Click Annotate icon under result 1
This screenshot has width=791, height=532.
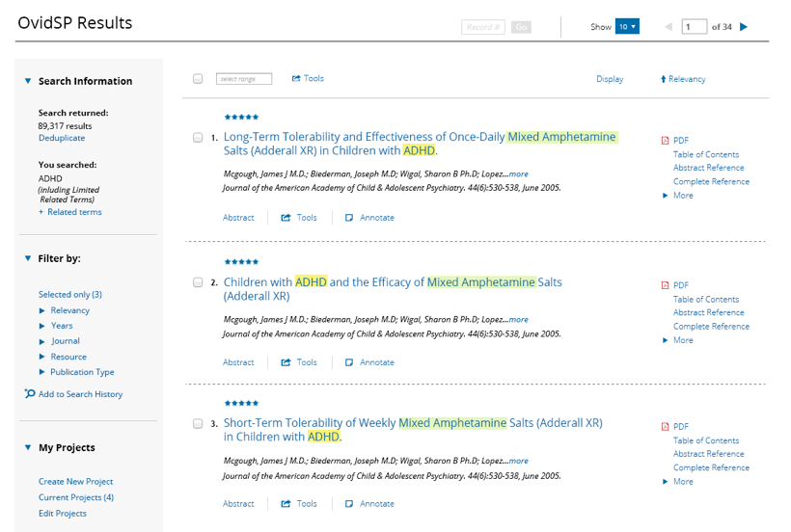[350, 218]
